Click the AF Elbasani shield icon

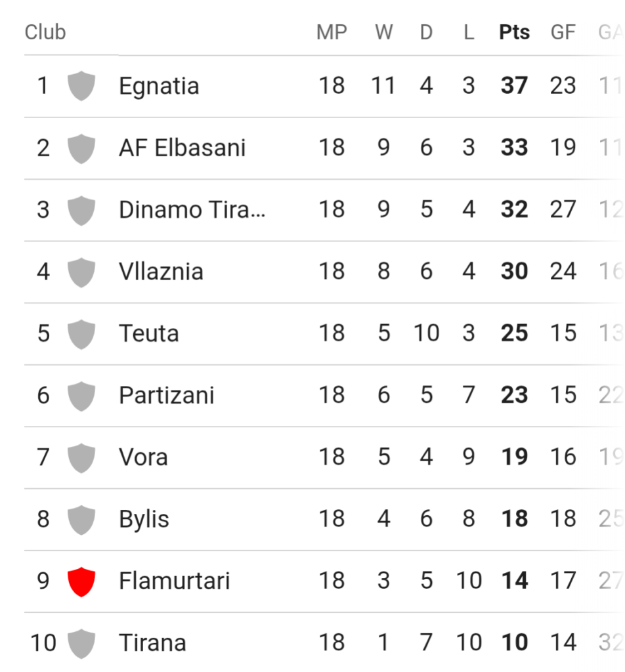(x=81, y=148)
